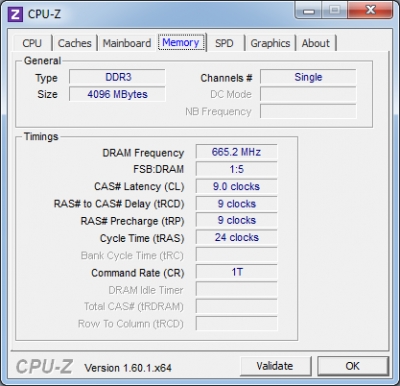Open the Caches tab
This screenshot has width=400, height=386.
(75, 43)
